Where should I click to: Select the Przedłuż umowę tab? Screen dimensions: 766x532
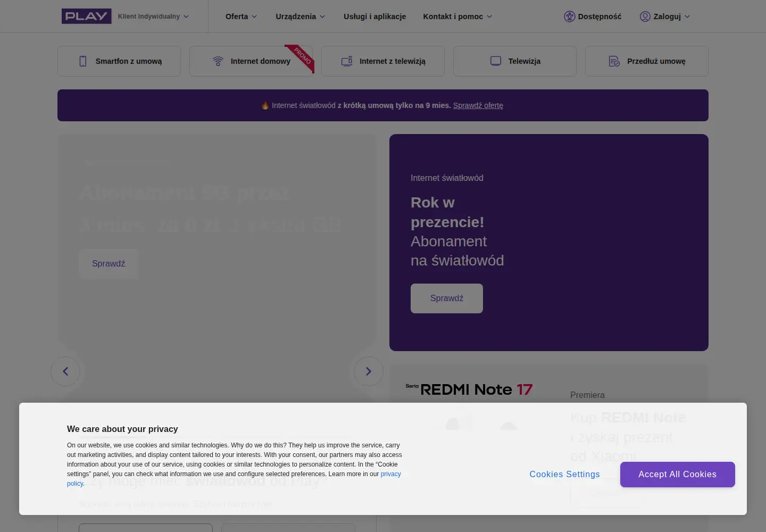click(x=647, y=61)
